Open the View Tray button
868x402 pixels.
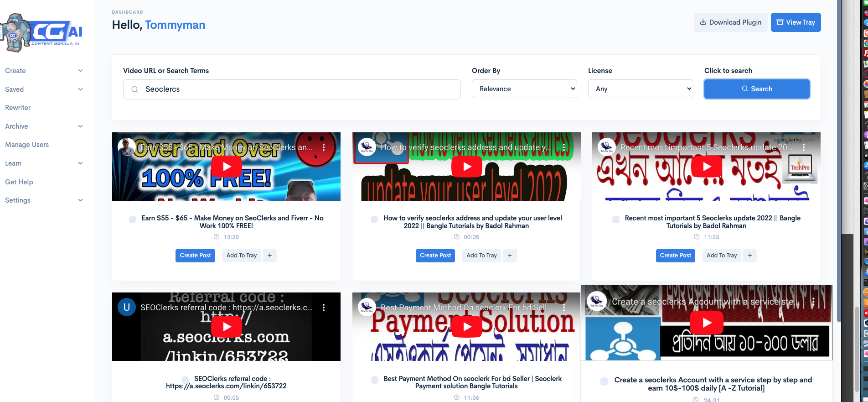(x=796, y=22)
